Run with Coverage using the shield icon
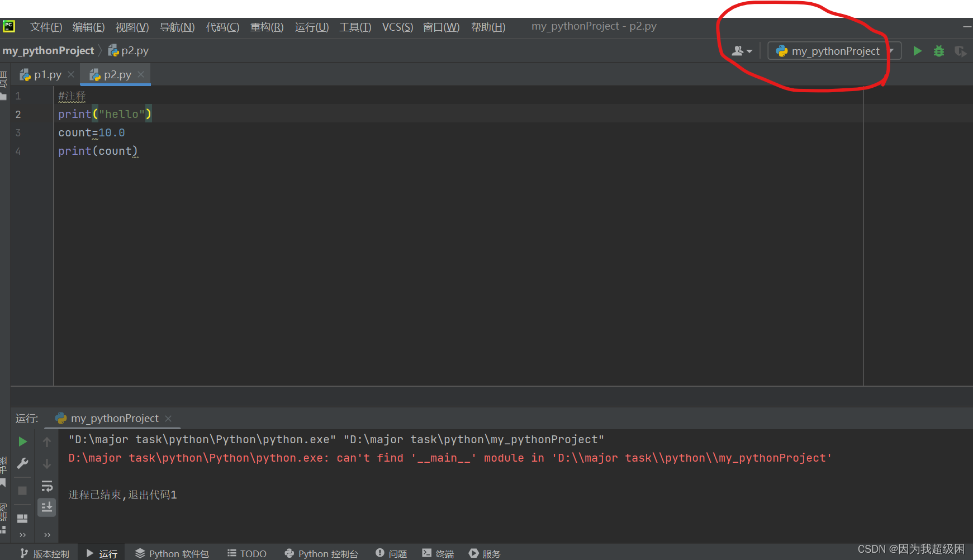The height and width of the screenshot is (560, 973). 960,50
